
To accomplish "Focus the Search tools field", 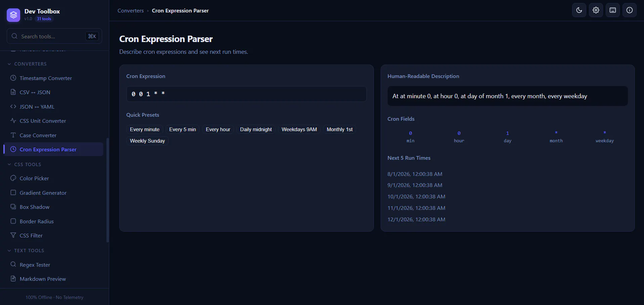I will coord(54,36).
